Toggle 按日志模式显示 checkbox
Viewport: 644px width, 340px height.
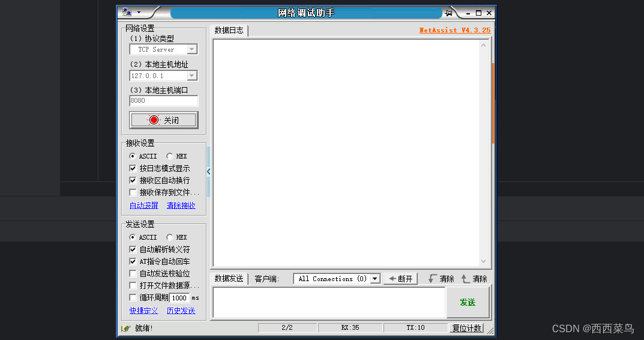click(133, 168)
